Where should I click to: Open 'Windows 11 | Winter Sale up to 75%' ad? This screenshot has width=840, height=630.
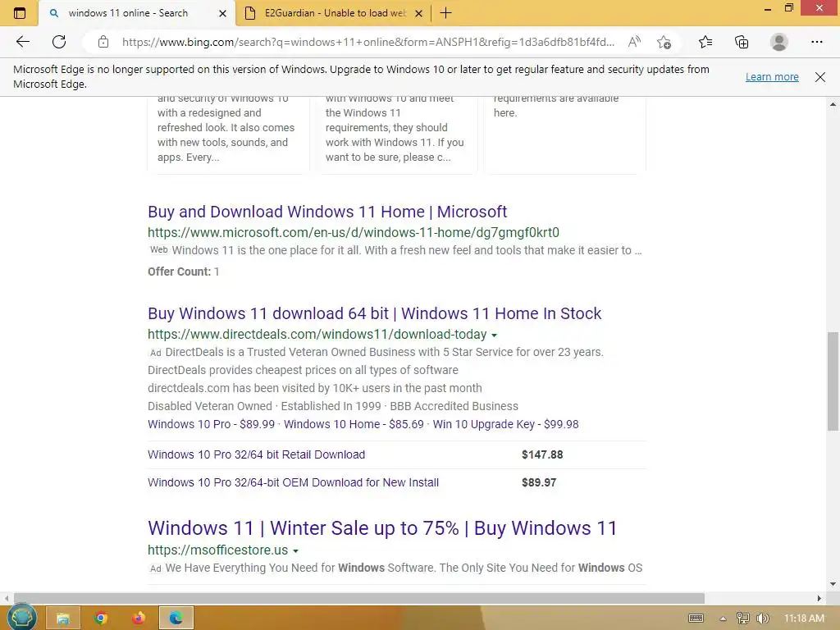point(382,528)
